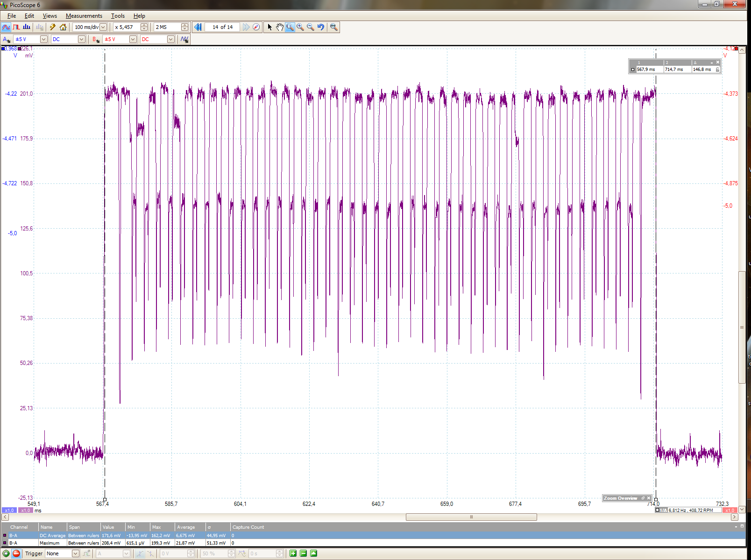
Task: Click the red x1,0 axis zoom button
Action: [x=730, y=511]
